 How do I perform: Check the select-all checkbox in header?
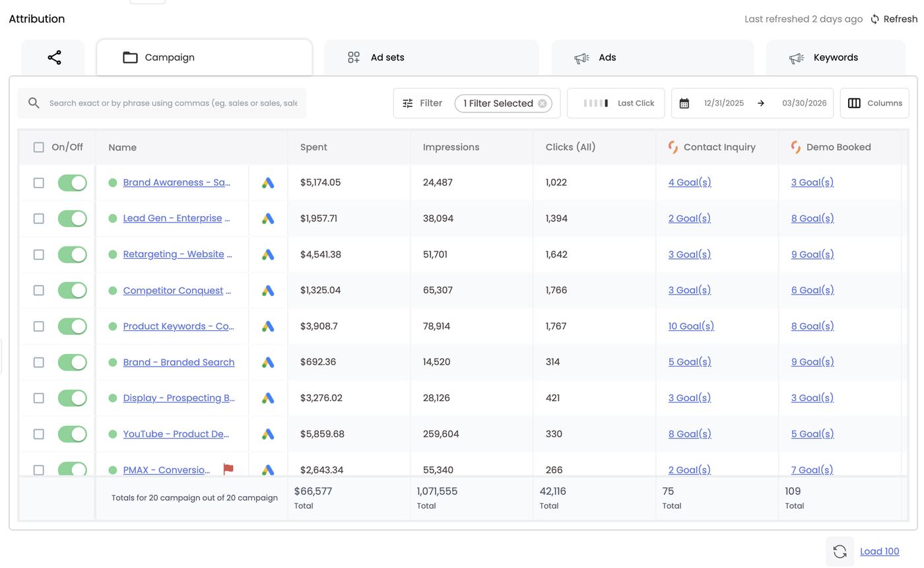click(x=39, y=147)
